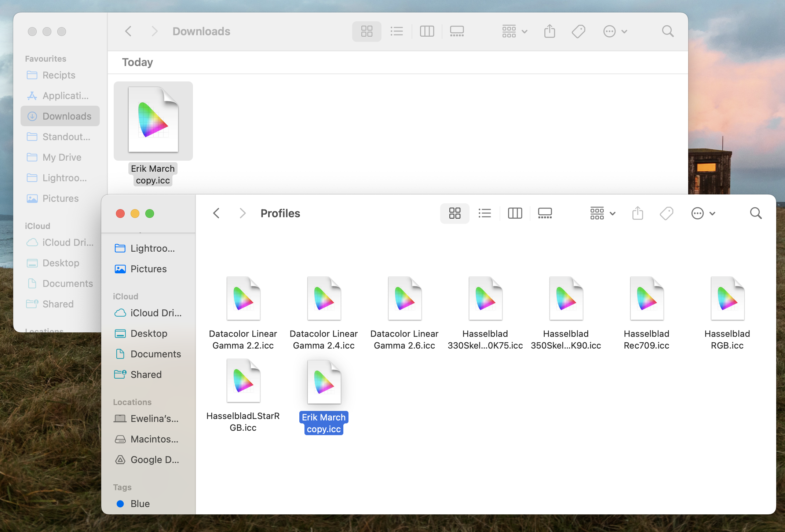
Task: Select Datacolor Linear Gamma 2.2.icc file
Action: [x=243, y=314]
